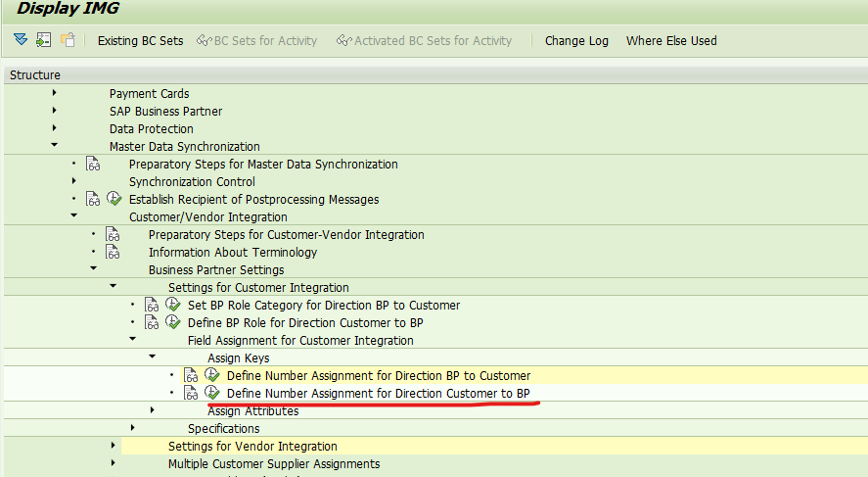Select Payment Cards tree row text
The image size is (868, 477).
point(149,94)
